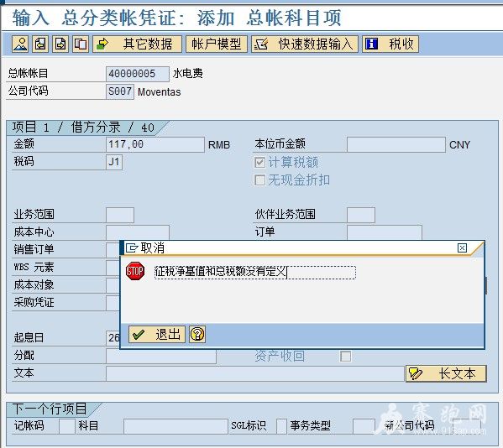
Task: Enable the 无现金折扣 checkbox
Action: coord(259,180)
